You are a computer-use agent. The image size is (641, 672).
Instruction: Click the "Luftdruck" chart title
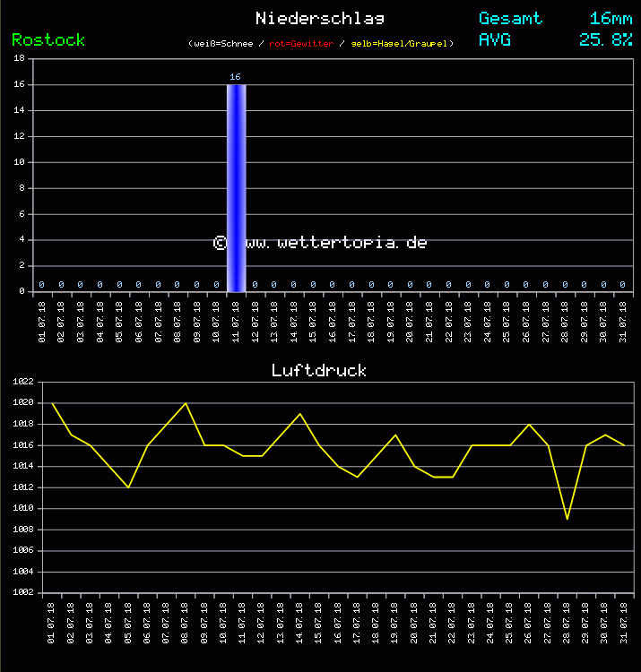[319, 370]
